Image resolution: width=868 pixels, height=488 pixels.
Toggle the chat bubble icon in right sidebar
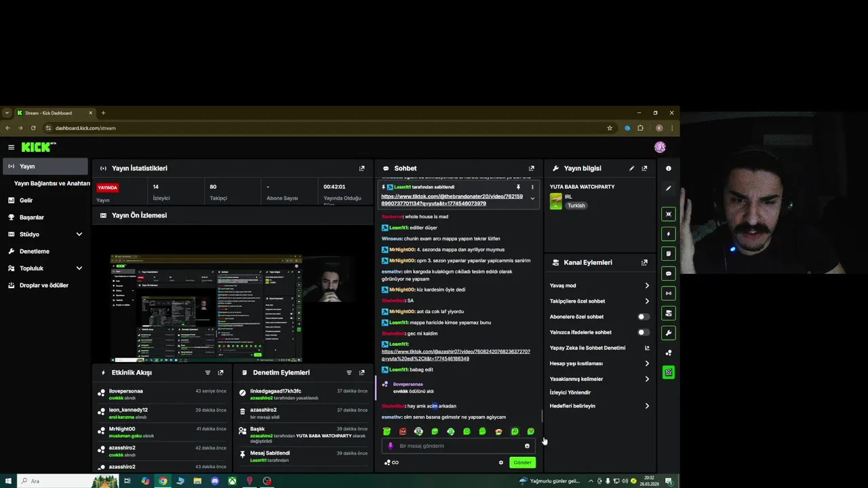click(669, 274)
